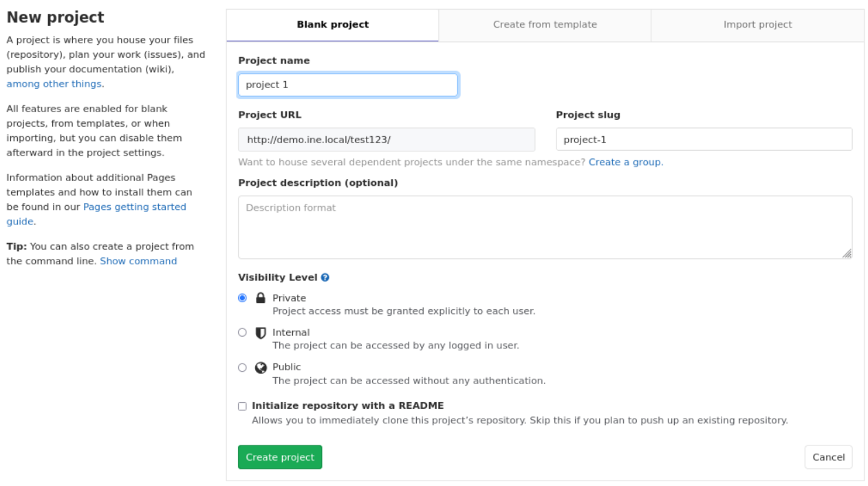This screenshot has height=486, width=868.
Task: Click the Cancel button
Action: click(x=828, y=456)
